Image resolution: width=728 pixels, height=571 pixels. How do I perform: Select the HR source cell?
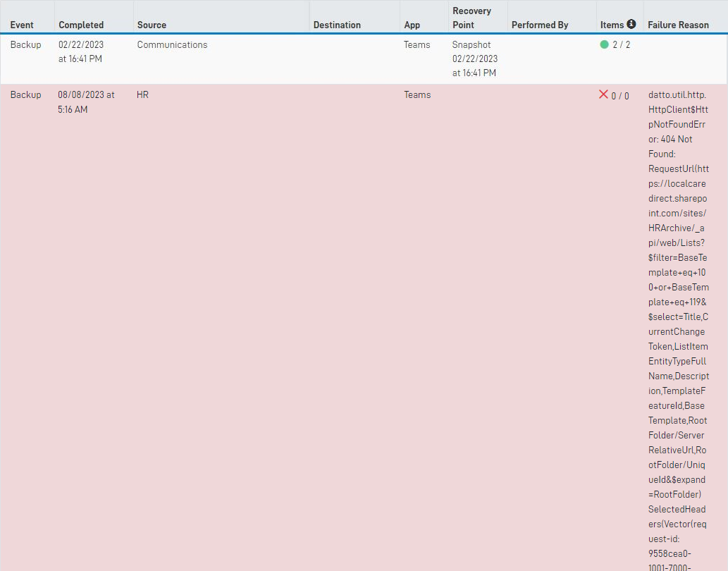tap(142, 94)
